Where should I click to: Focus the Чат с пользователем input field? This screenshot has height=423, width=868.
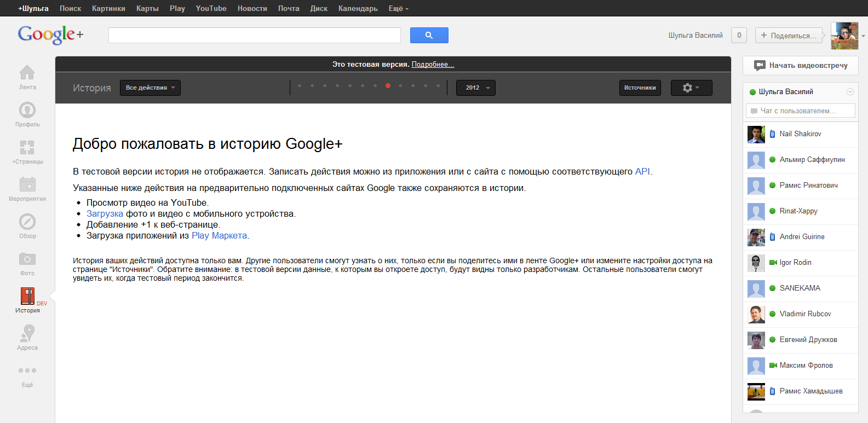tap(801, 111)
